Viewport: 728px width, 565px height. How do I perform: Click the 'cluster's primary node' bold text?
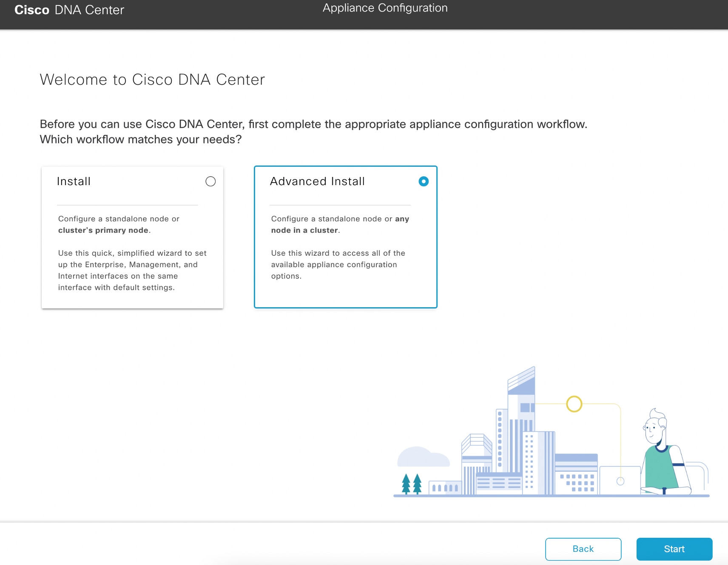103,230
